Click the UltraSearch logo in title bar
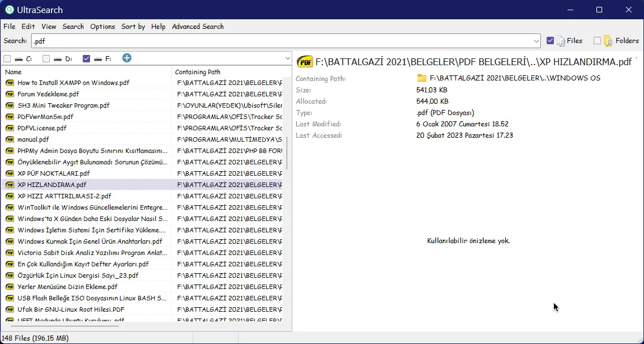 pyautogui.click(x=10, y=10)
